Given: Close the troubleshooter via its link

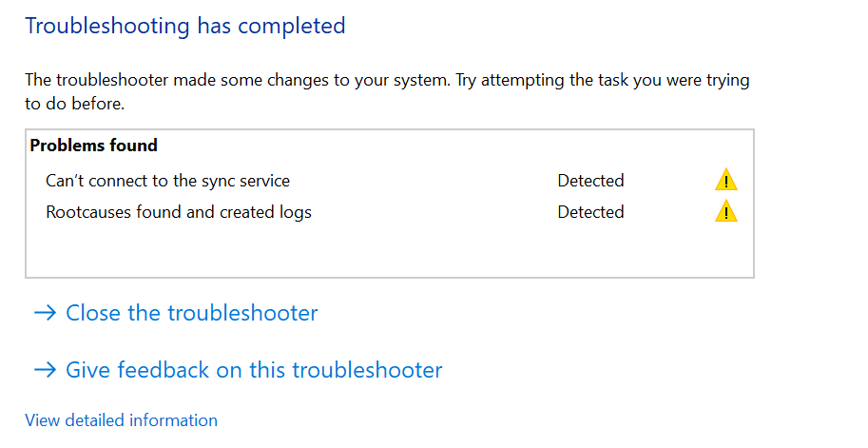Looking at the screenshot, I should click(x=191, y=313).
